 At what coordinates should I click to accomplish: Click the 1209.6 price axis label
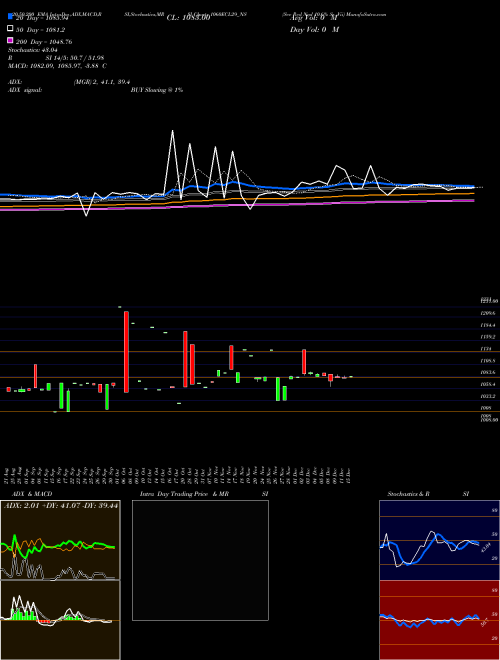coord(488,313)
